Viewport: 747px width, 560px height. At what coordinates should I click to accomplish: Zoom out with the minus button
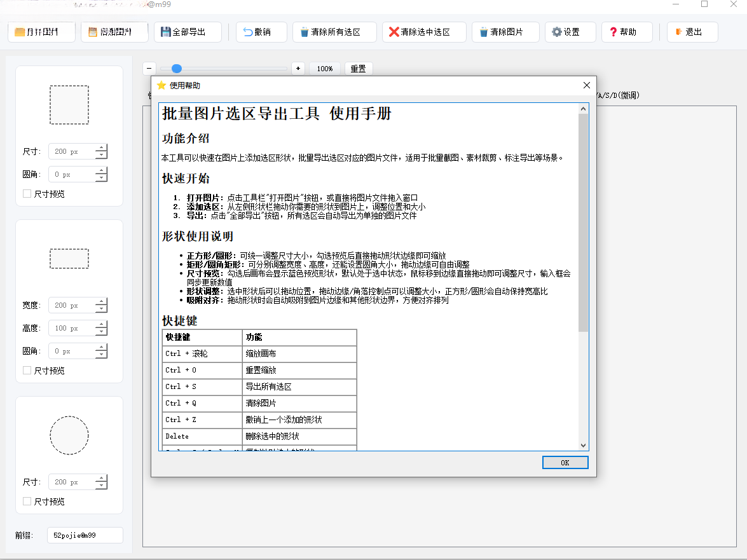[149, 69]
